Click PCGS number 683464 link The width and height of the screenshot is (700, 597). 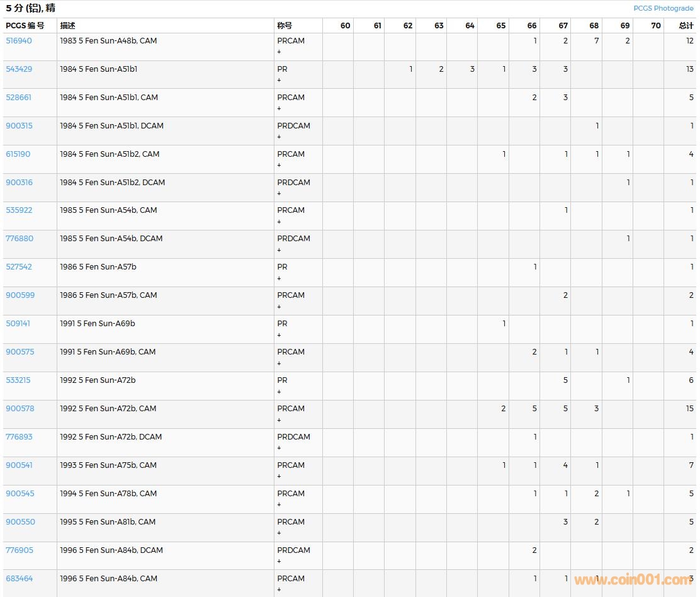(20, 579)
